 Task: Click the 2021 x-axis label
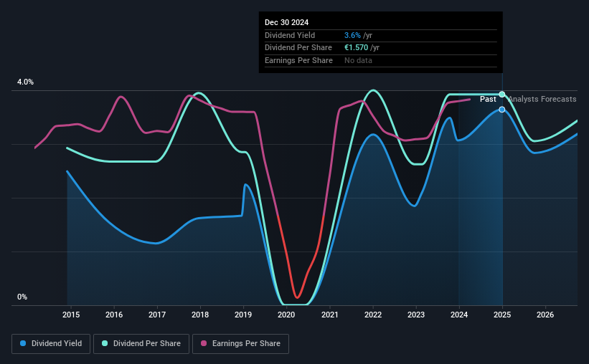click(330, 315)
